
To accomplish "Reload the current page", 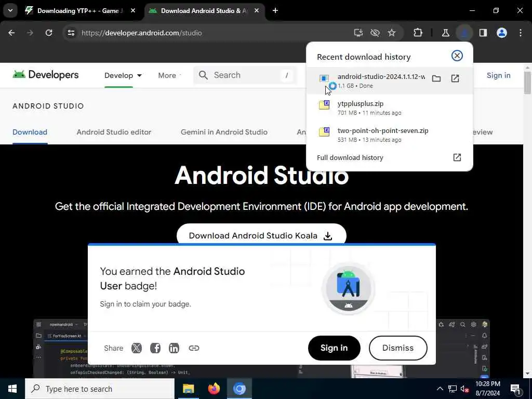I will pos(49,33).
